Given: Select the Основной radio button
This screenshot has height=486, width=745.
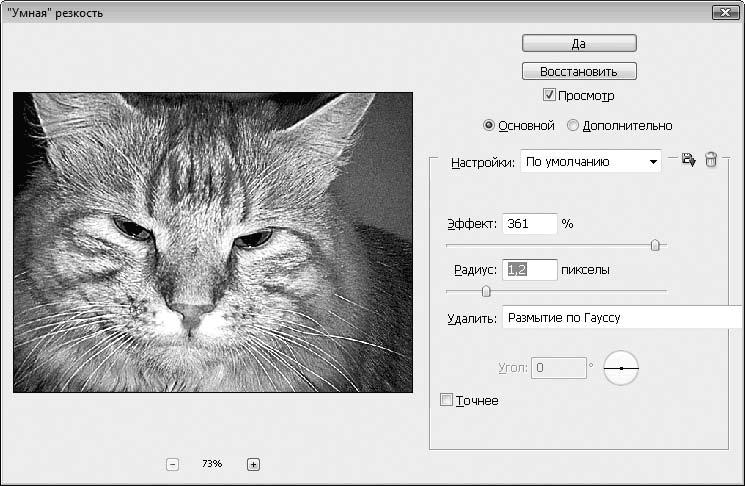Looking at the screenshot, I should [x=488, y=125].
